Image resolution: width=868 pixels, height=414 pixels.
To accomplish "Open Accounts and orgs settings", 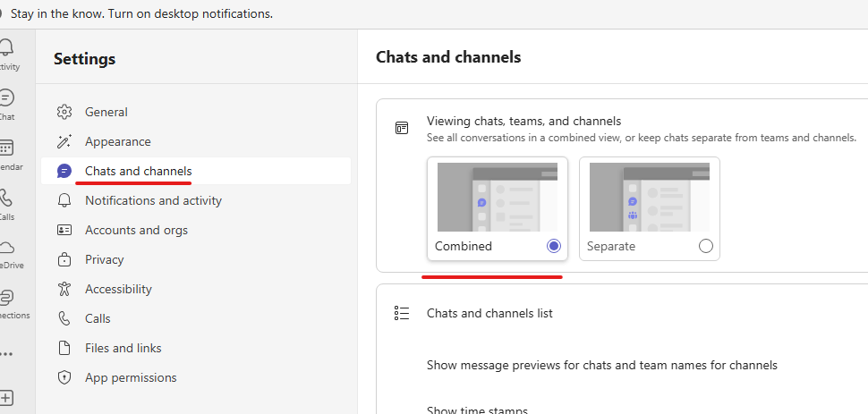I will 196,230.
